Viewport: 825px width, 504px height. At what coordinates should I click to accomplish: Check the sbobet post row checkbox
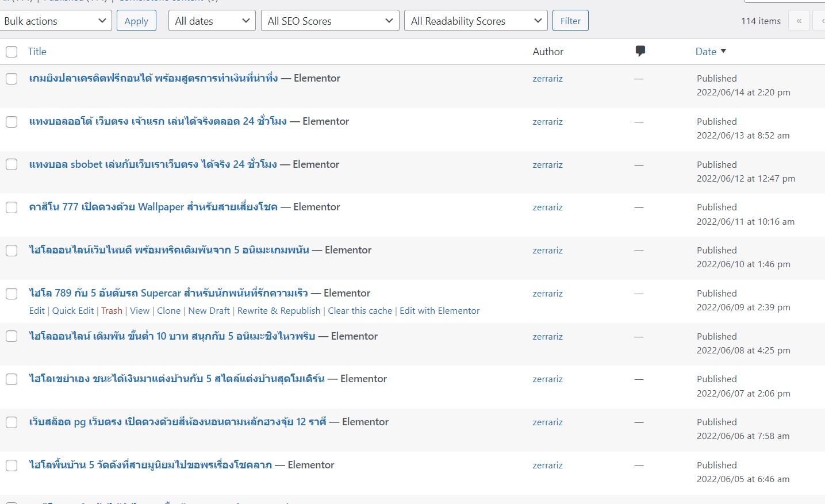point(11,164)
